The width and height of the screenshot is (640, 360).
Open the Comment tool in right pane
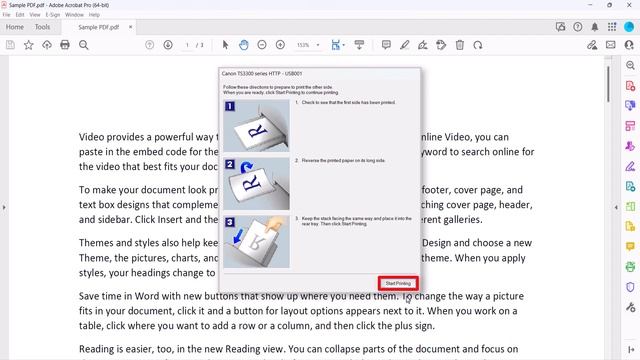pyautogui.click(x=630, y=247)
